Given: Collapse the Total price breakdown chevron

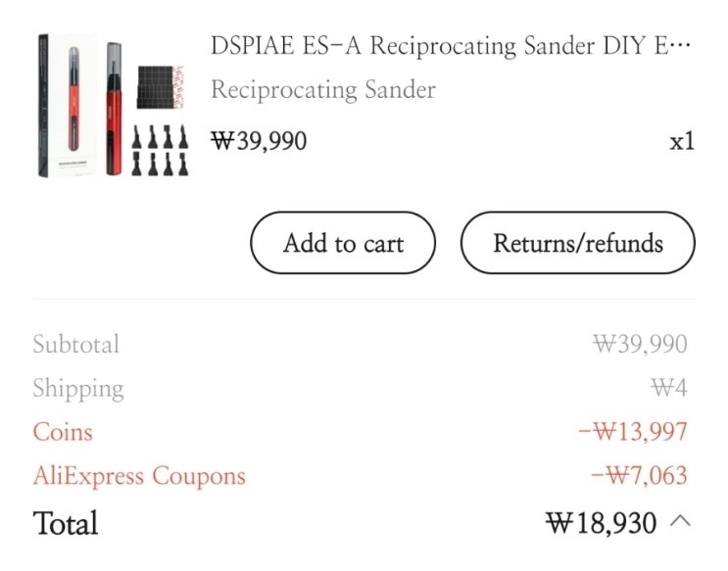Looking at the screenshot, I should [x=680, y=521].
